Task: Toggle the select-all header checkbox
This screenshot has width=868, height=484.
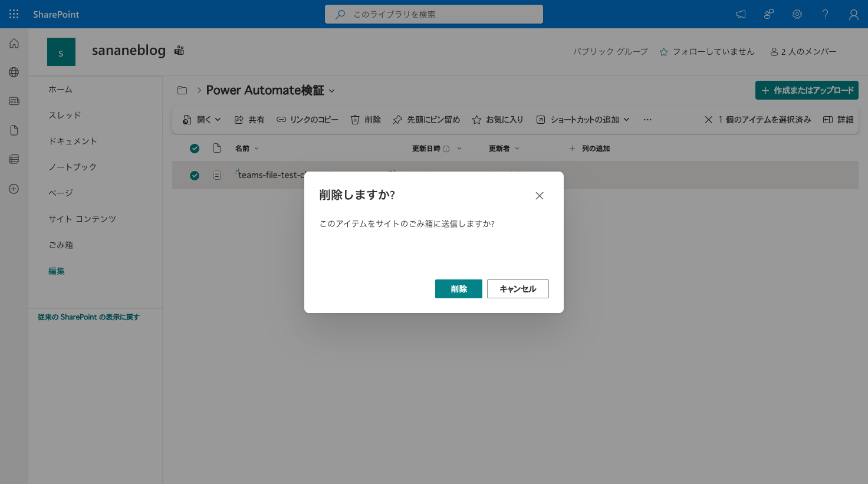Action: click(x=195, y=149)
